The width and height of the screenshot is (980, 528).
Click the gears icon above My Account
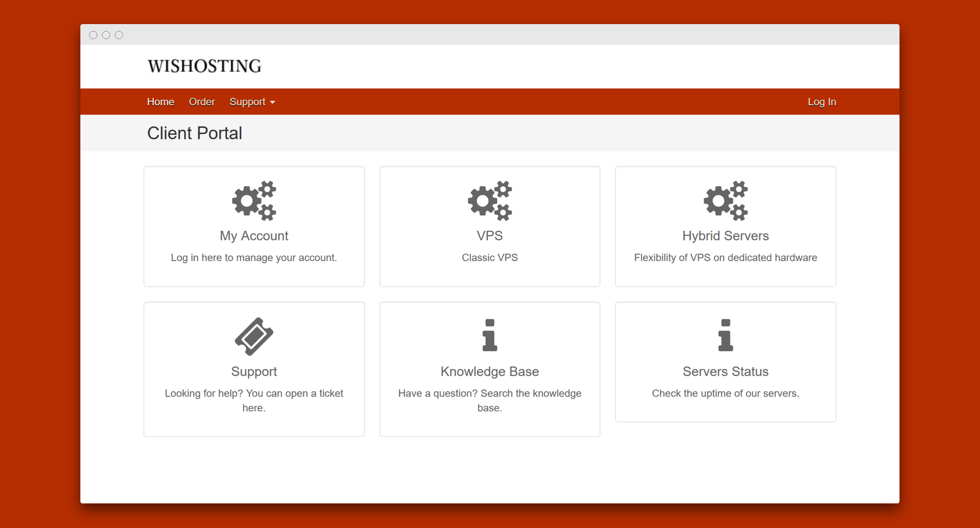254,201
